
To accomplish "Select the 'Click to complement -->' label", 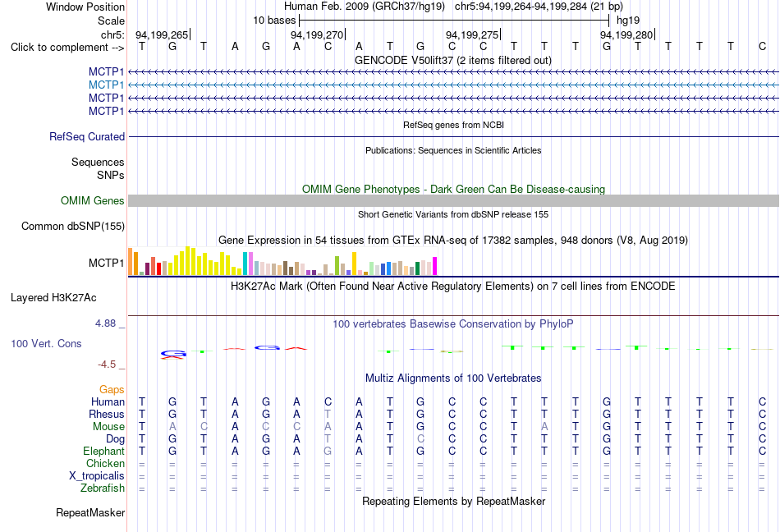I will tap(67, 48).
